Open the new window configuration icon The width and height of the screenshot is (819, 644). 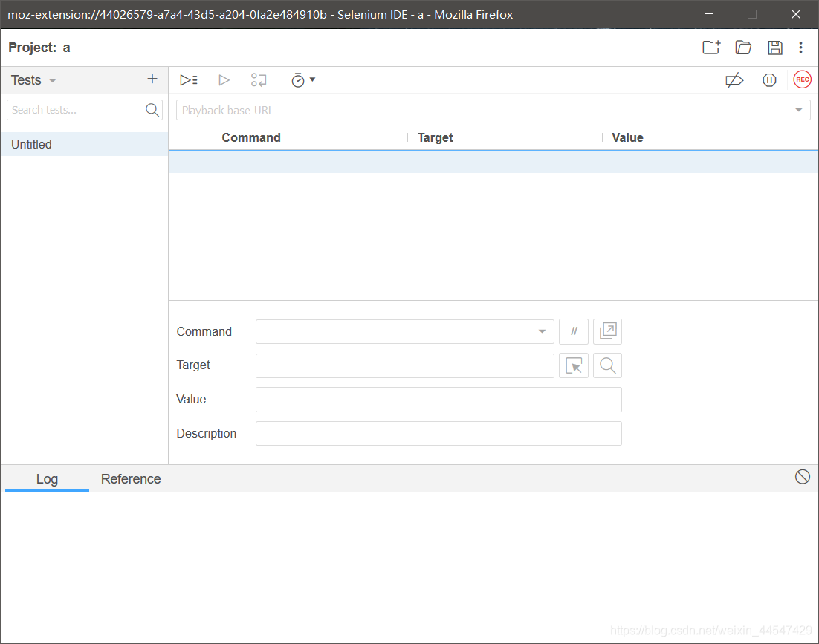(607, 331)
